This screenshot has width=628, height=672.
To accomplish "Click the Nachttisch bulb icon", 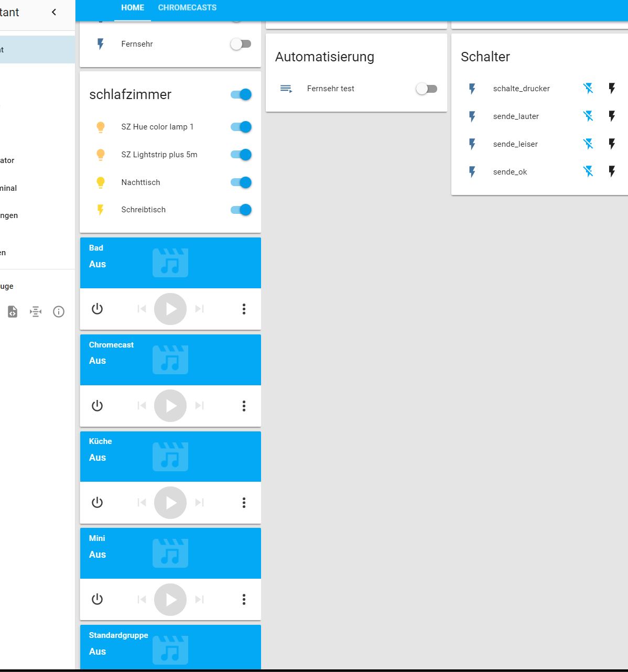I will pyautogui.click(x=101, y=182).
